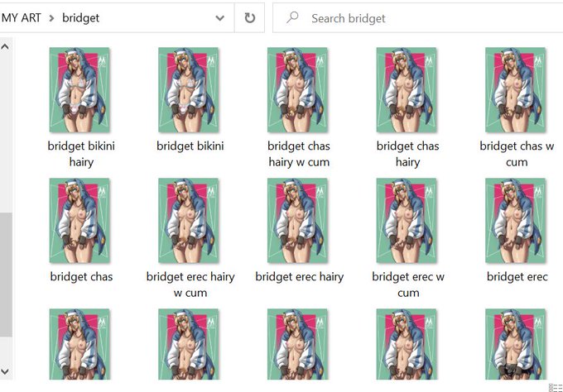Select the file labeled bridget bikini
The width and height of the screenshot is (563, 392).
click(x=190, y=146)
